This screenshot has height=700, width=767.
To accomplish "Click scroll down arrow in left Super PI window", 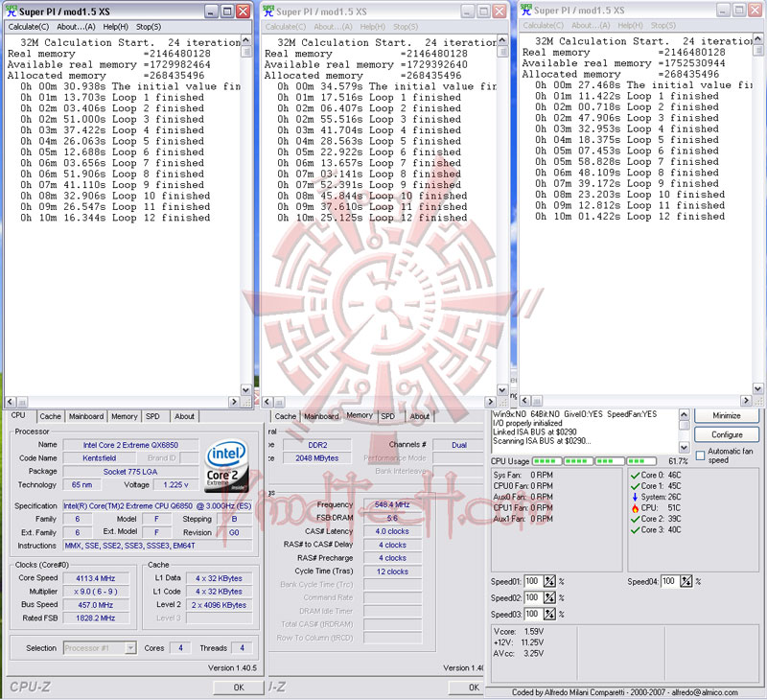I will 246,390.
